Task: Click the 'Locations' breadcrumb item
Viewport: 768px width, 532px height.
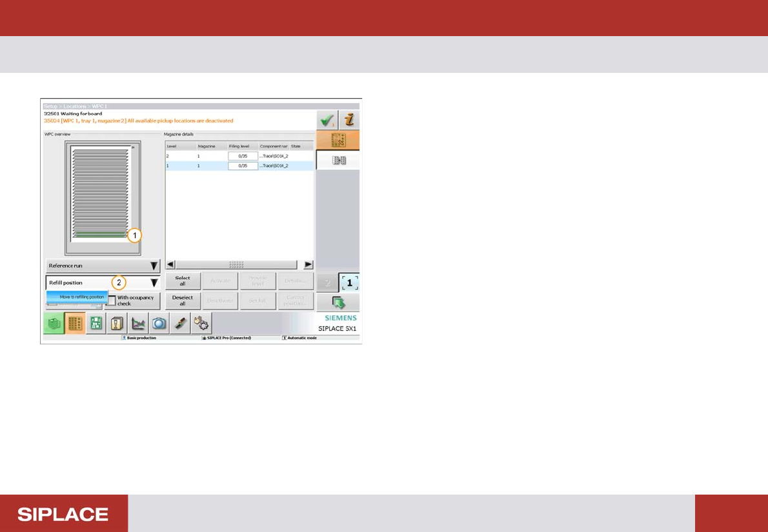Action: click(x=74, y=106)
